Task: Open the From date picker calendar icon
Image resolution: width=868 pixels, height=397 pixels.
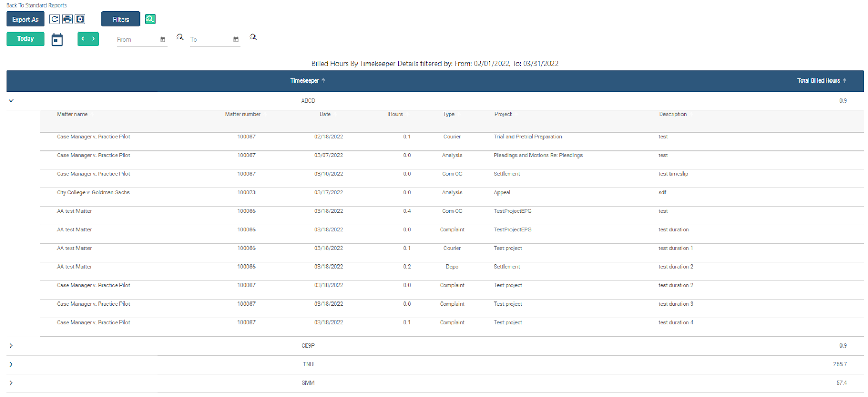Action: [163, 40]
